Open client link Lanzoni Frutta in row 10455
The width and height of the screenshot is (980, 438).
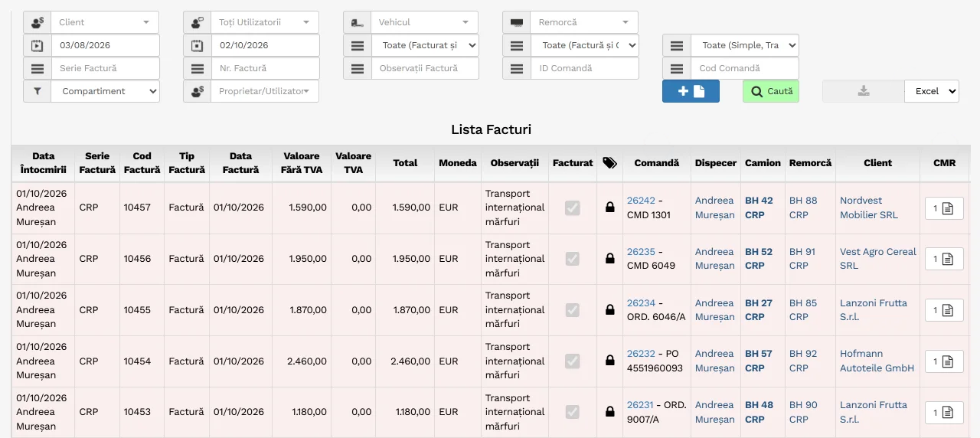873,310
